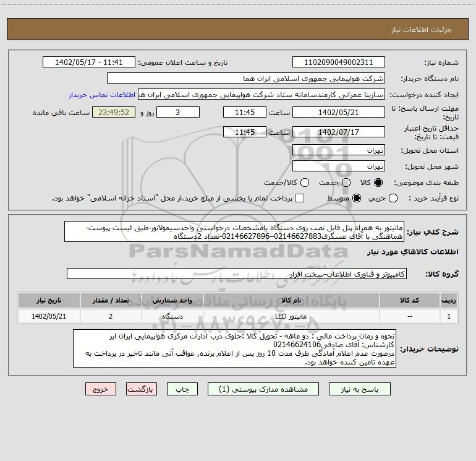Click the ساعت باقی مانده label

[x=61, y=113]
